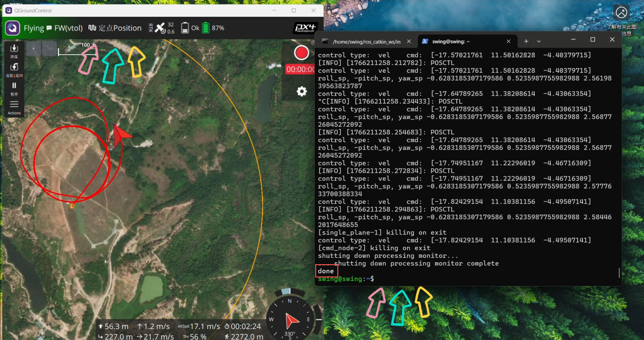Click the terminal icon on ros_catkin_ws tab
644x340 pixels.
[325, 41]
